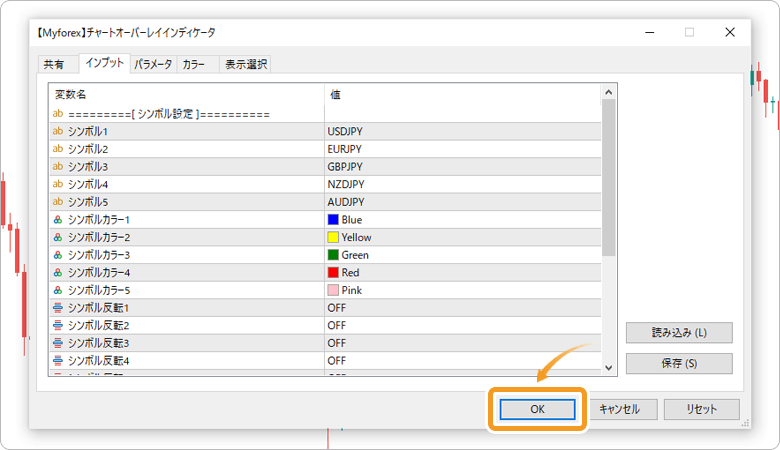Select the シンボル1 variable name
Screen dimensions: 780x450
click(x=88, y=131)
